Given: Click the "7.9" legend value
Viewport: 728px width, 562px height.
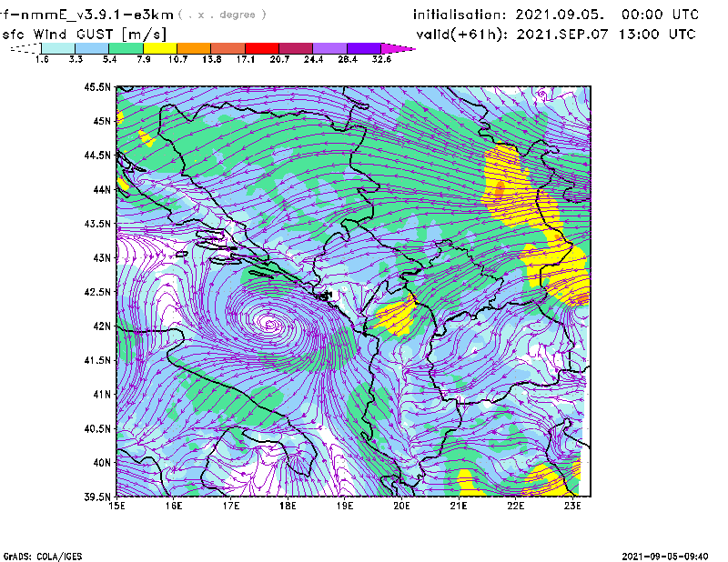Looking at the screenshot, I should click(144, 59).
